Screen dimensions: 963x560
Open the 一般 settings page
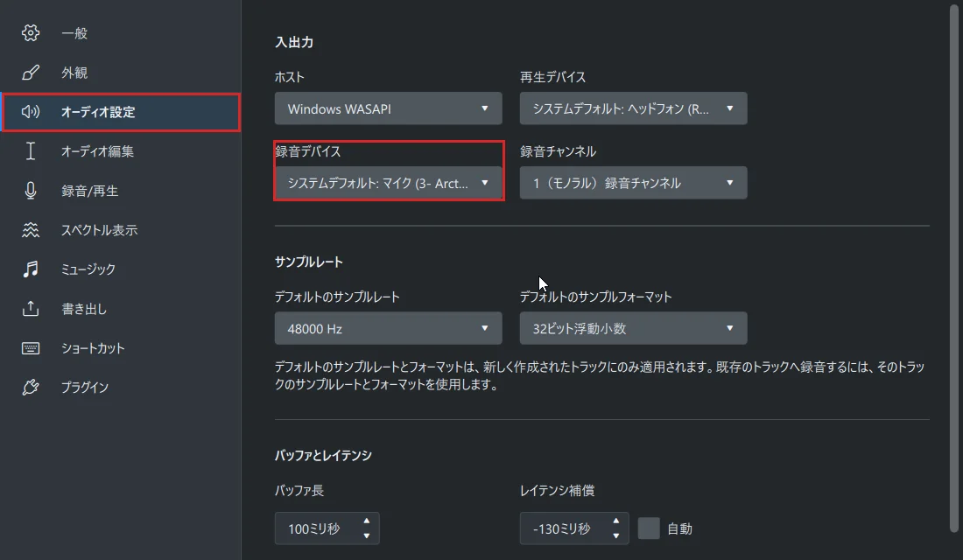(121, 33)
